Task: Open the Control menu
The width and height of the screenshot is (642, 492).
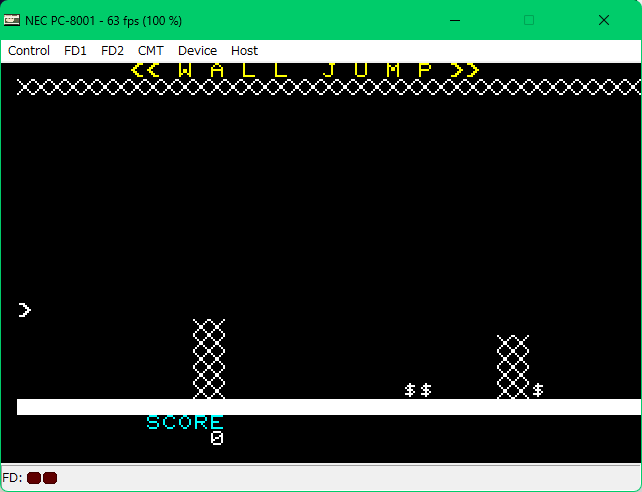Action: click(29, 50)
